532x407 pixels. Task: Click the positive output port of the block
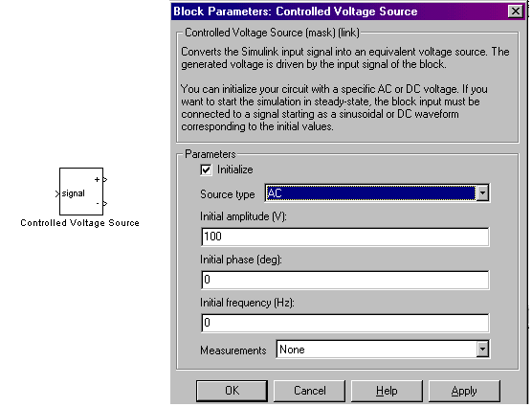tap(105, 180)
